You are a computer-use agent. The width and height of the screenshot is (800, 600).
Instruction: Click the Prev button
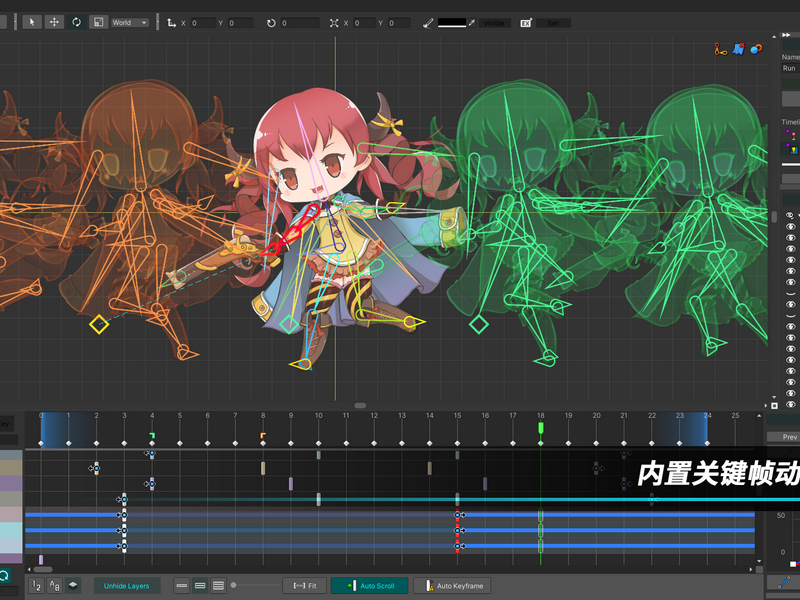point(784,437)
